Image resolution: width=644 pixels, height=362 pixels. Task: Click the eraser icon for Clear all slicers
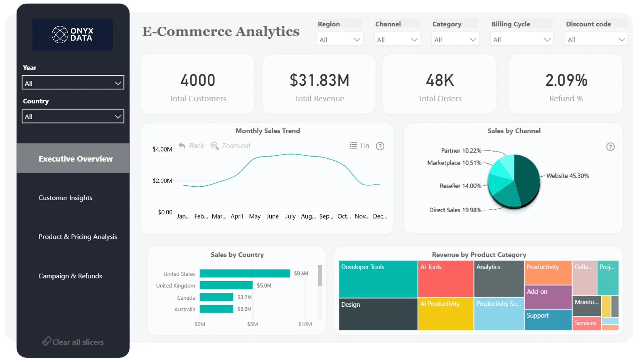(46, 341)
